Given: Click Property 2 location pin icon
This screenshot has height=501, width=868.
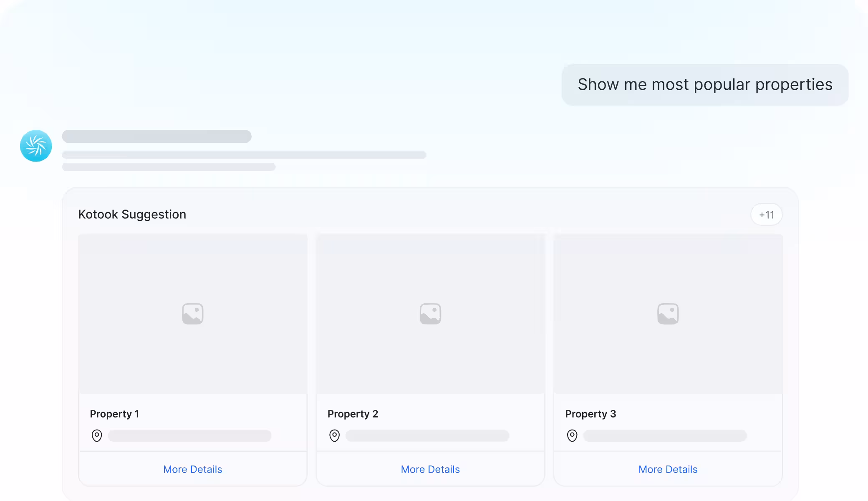Looking at the screenshot, I should coord(334,435).
